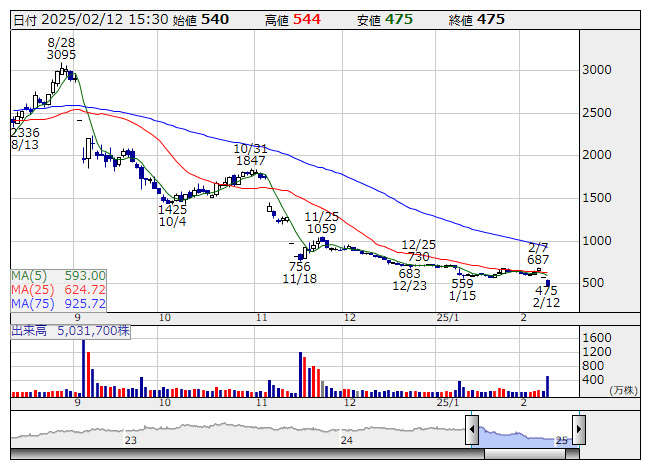Click the horizontal scrollbar thumb below the overview
This screenshot has height=470, width=653.
(x=525, y=454)
